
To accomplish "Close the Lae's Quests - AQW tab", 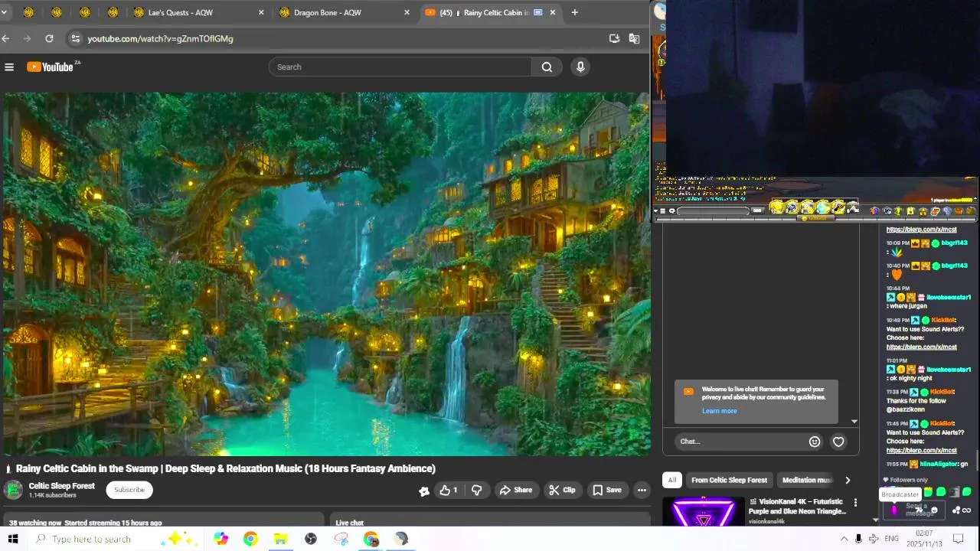I will pyautogui.click(x=261, y=12).
